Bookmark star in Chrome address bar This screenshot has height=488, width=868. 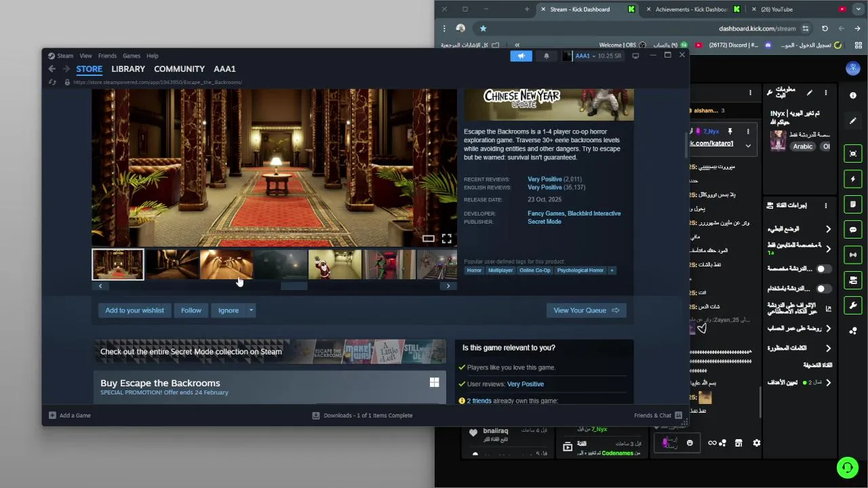(483, 28)
